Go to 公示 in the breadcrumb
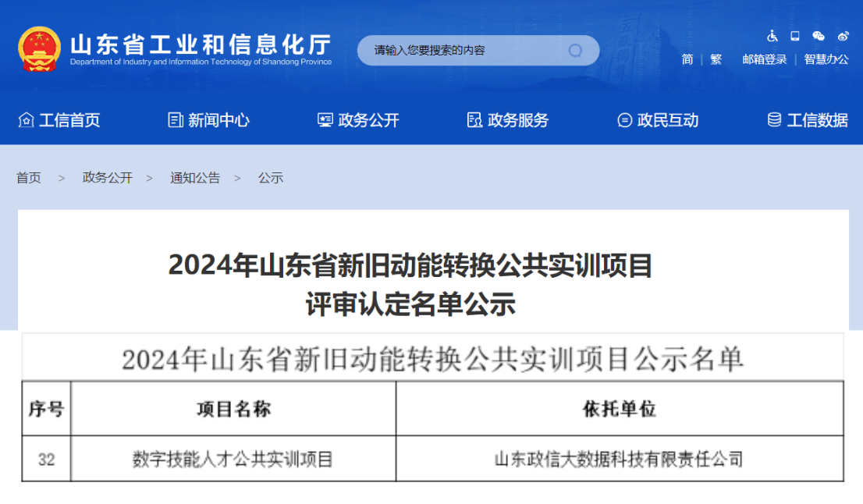 click(x=271, y=178)
